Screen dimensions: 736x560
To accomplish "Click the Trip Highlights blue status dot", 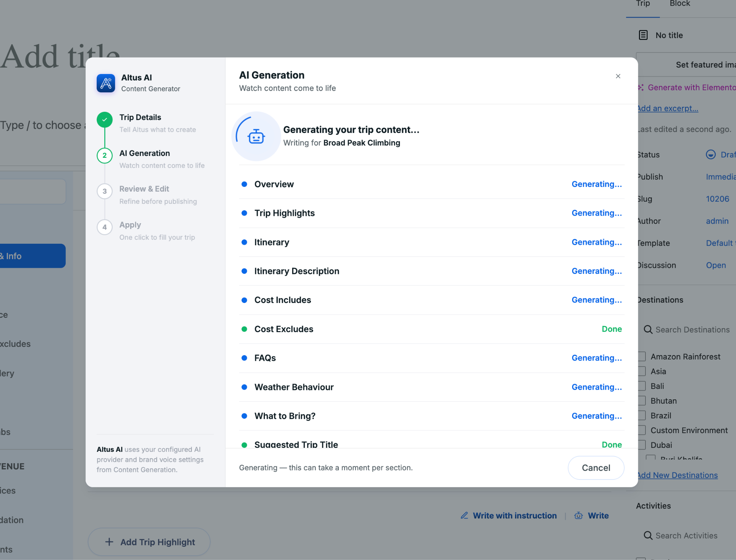I will click(x=244, y=213).
